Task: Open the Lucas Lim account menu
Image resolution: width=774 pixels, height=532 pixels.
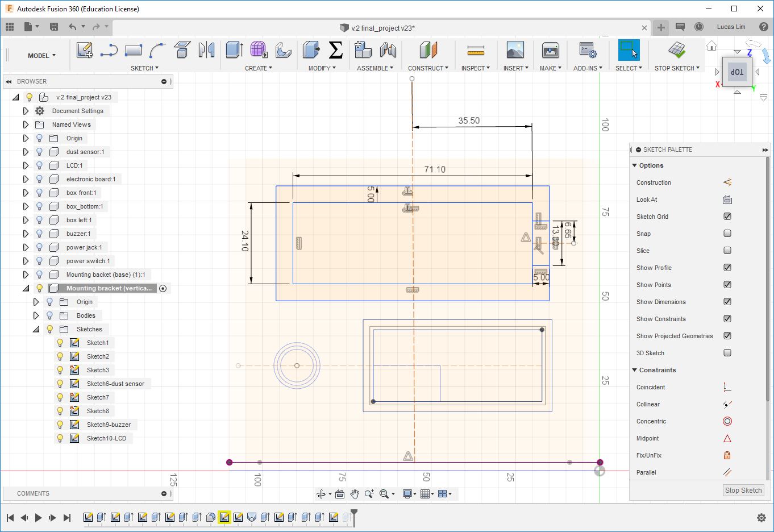Action: (x=731, y=27)
